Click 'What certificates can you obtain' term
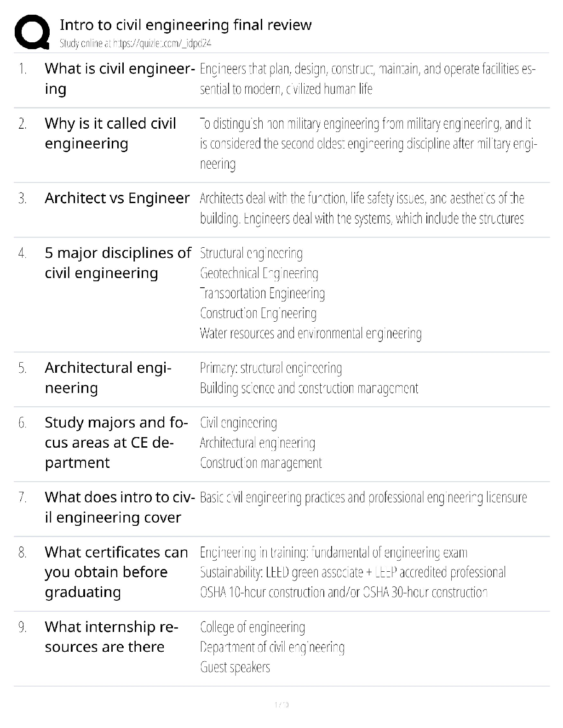Image resolution: width=563 pixels, height=728 pixels. [x=116, y=572]
